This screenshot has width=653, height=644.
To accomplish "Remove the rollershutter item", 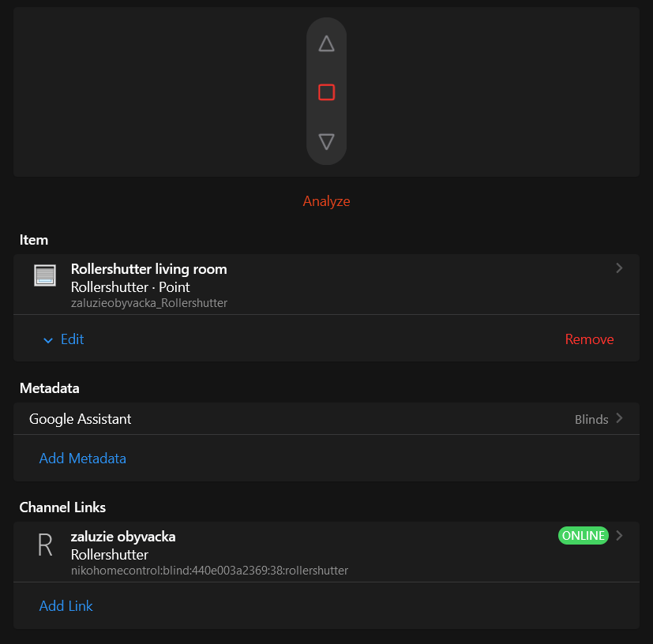I will pos(589,339).
